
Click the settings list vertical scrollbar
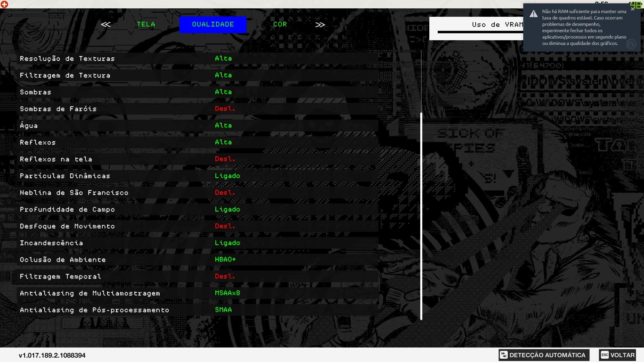421,216
